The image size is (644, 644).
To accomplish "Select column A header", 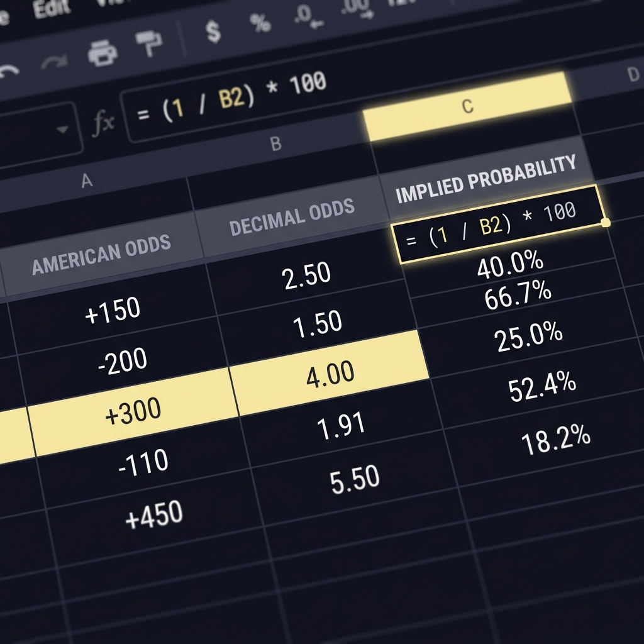I will coord(87,180).
